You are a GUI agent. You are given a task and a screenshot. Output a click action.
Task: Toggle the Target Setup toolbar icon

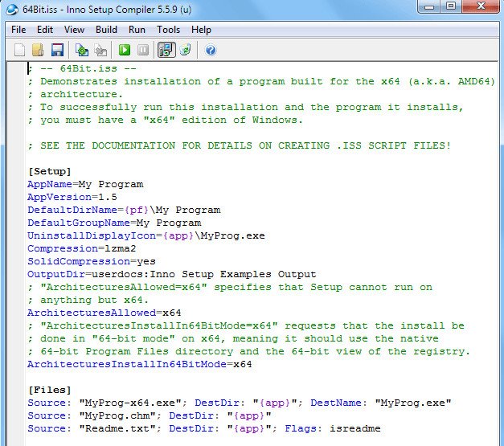pos(166,50)
